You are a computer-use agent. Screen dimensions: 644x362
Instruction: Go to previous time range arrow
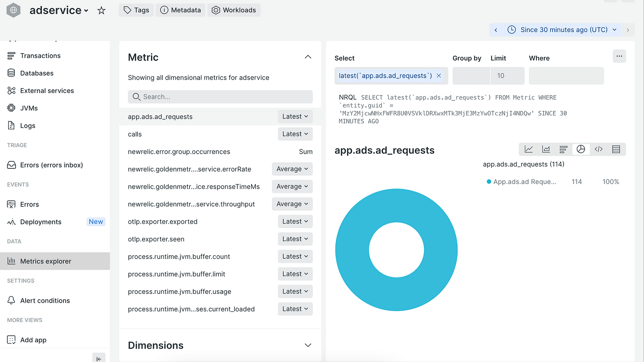[496, 30]
